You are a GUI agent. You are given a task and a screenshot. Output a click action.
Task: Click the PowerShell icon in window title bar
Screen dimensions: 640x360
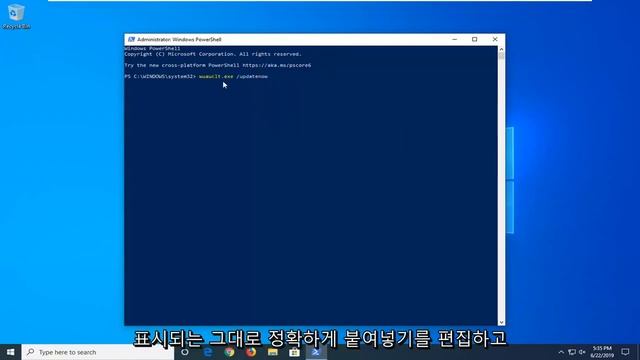(x=131, y=39)
